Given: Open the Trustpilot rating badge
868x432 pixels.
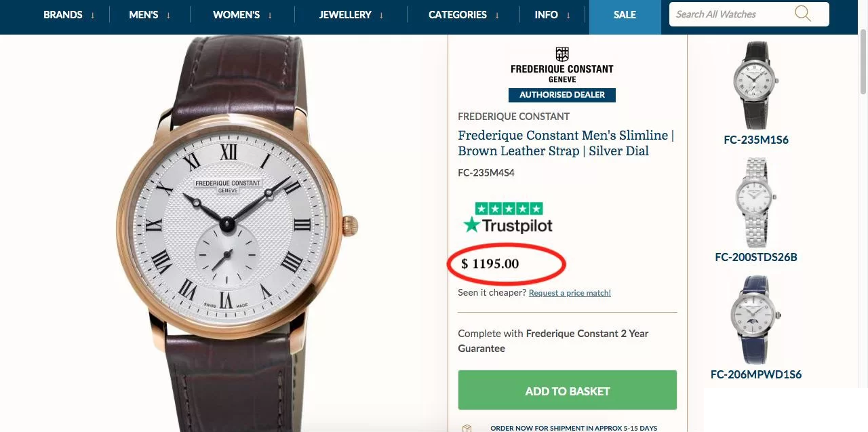Looking at the screenshot, I should (508, 218).
